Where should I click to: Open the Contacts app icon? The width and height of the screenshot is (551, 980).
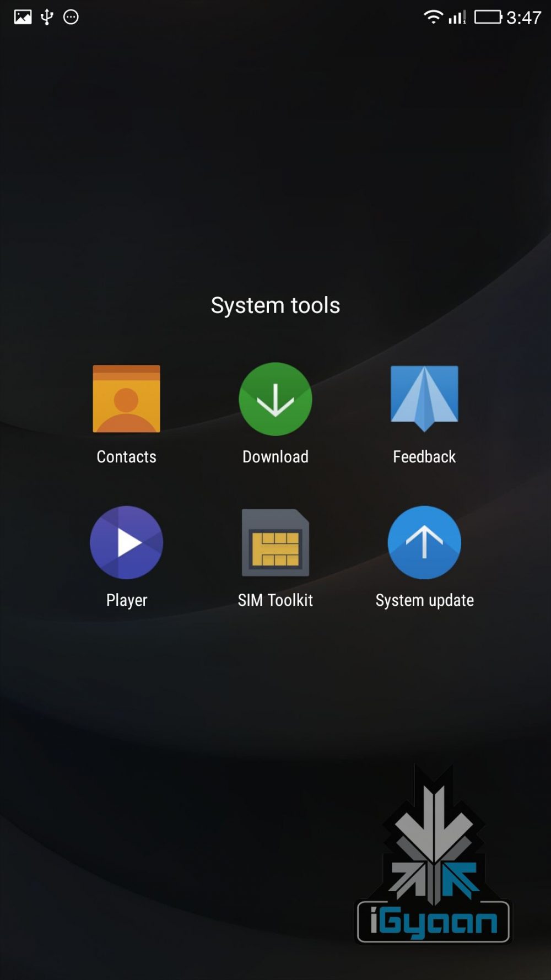pyautogui.click(x=126, y=399)
